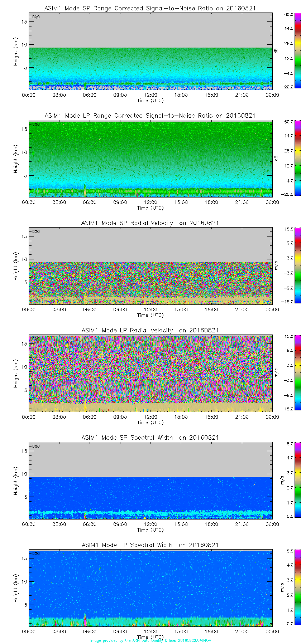Click the SP Signal-to-Noise Ratio plot title
The height and width of the screenshot is (644, 301).
(150, 8)
